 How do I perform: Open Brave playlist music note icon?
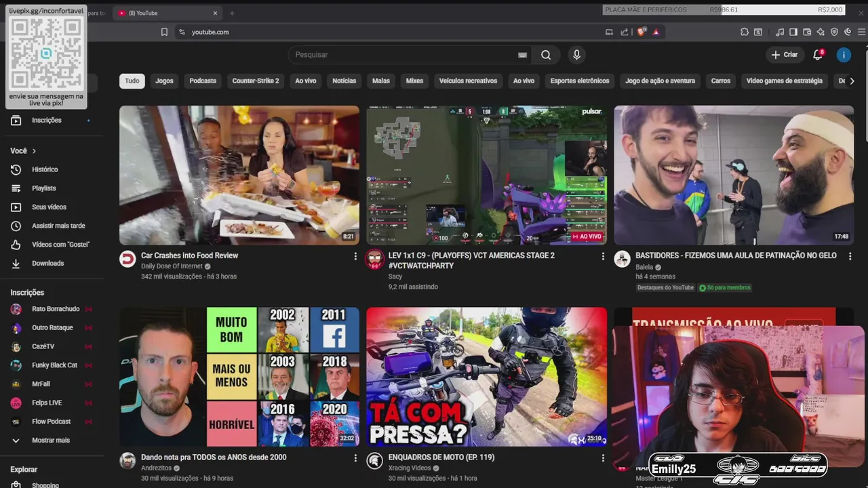coord(780,32)
